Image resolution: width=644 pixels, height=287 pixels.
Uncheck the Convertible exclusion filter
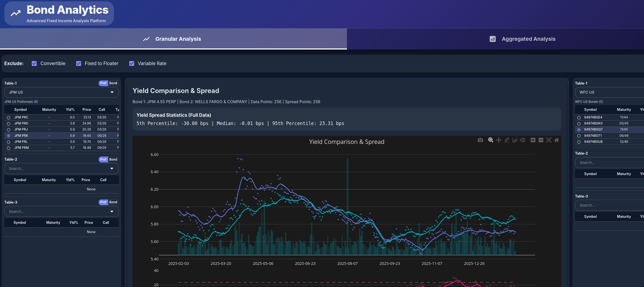tap(34, 63)
